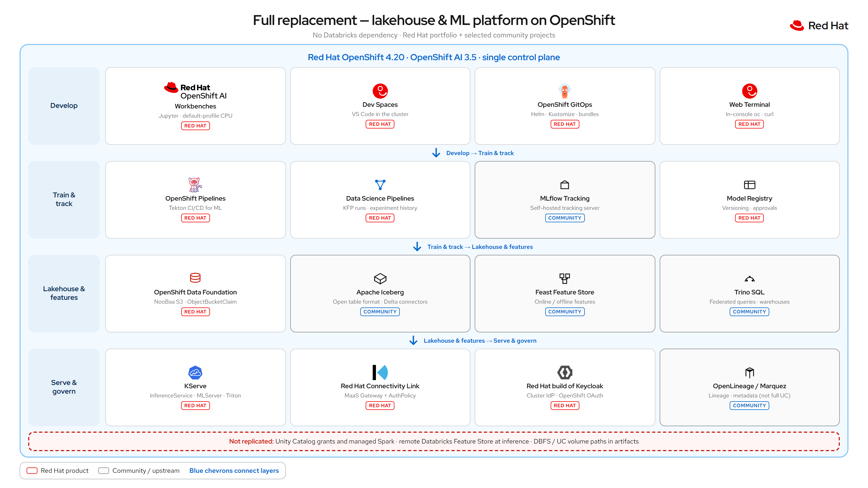868x488 pixels.
Task: Click the Dev Spaces red circle icon
Action: (x=380, y=91)
